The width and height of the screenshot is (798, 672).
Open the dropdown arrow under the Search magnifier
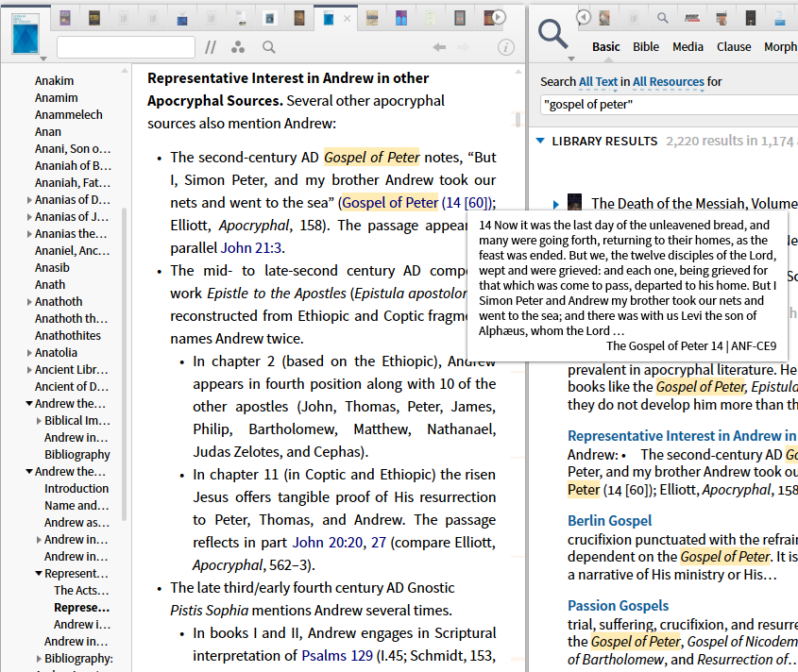click(x=571, y=59)
